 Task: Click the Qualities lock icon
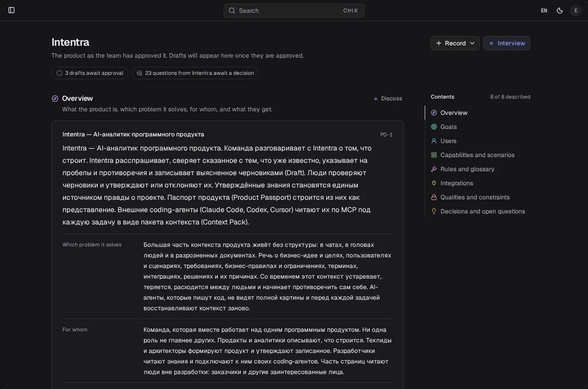point(434,197)
